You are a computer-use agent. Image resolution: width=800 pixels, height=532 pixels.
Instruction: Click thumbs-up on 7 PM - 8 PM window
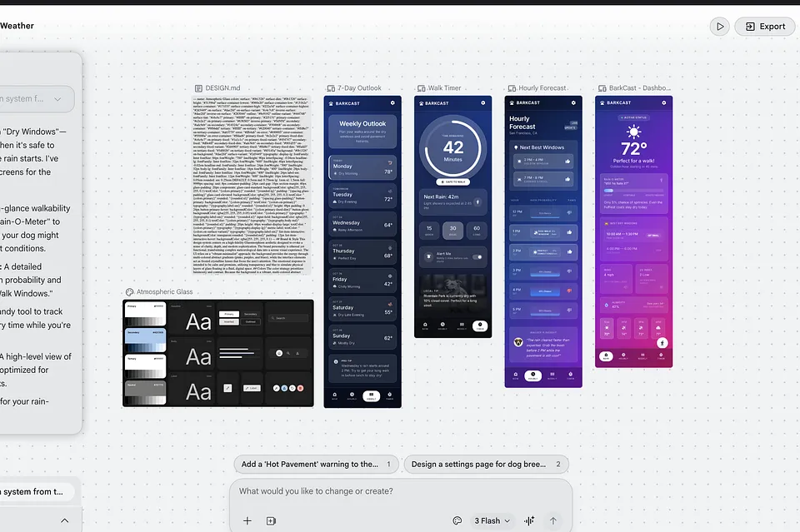point(567,179)
